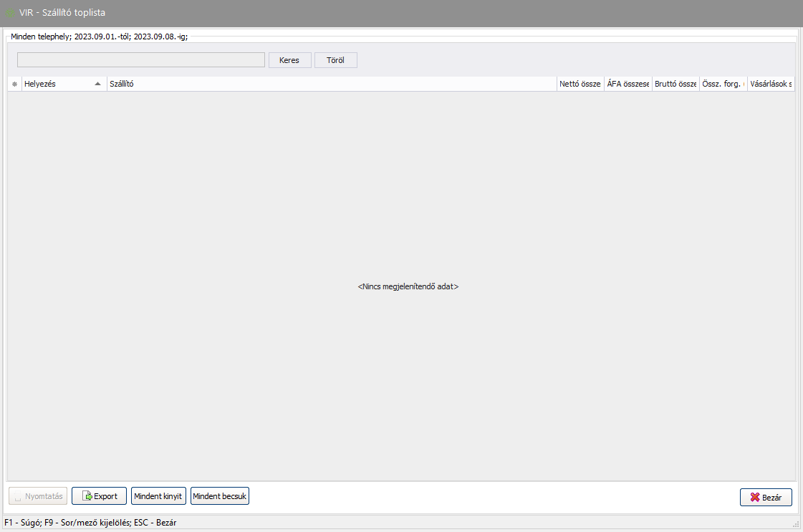Image resolution: width=803 pixels, height=532 pixels.
Task: Click the empty grid 'Nincs megjelenítendő adat' message
Action: point(408,286)
